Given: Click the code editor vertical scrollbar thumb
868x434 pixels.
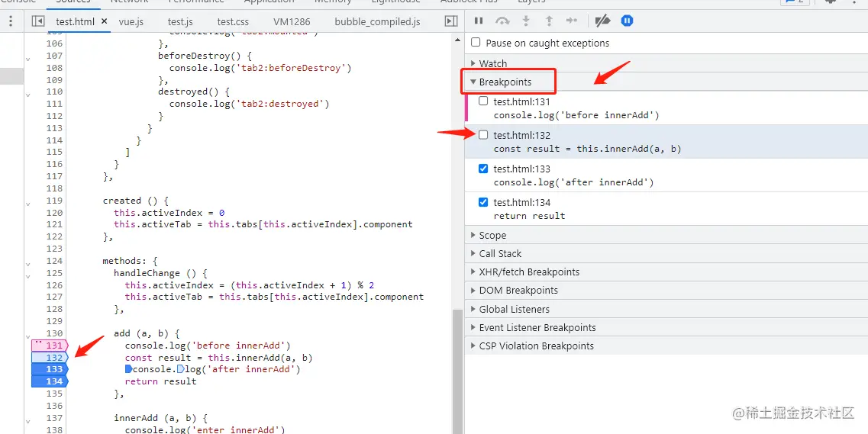Looking at the screenshot, I should tap(457, 371).
